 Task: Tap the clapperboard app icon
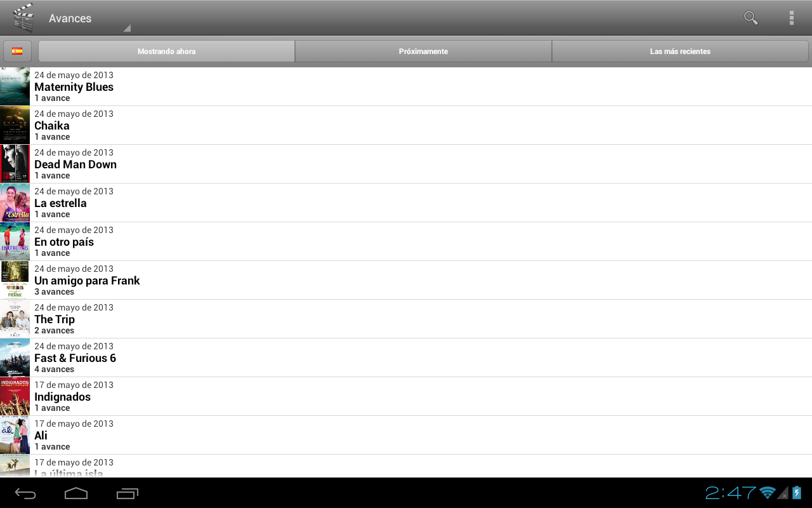(x=23, y=18)
